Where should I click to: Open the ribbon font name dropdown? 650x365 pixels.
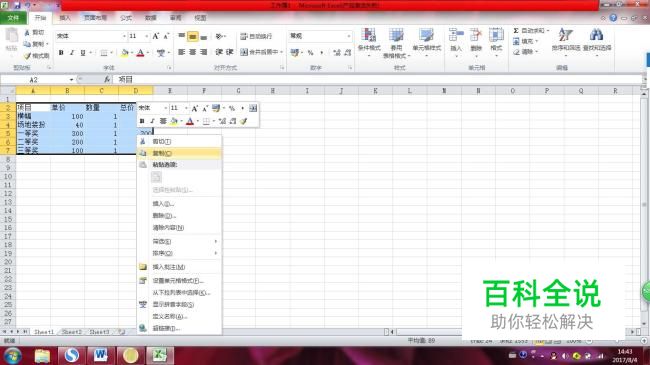pos(124,36)
